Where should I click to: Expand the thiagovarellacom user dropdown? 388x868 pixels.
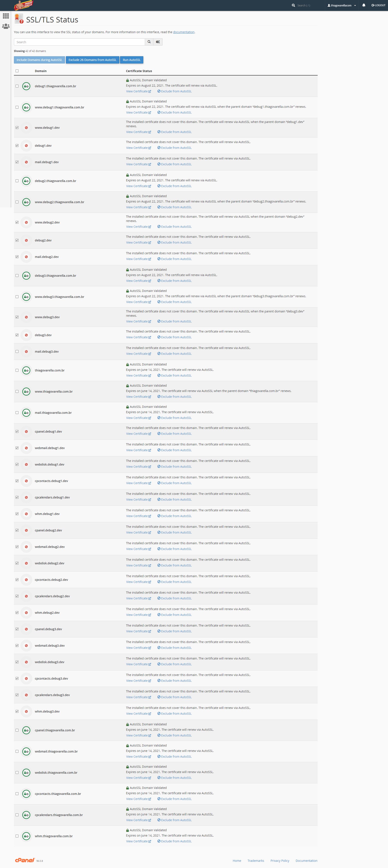(x=342, y=5)
